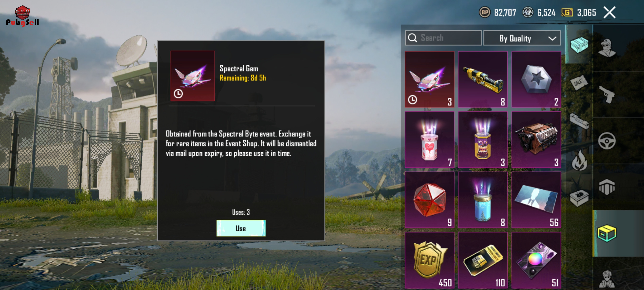
Task: Open the pistol weapons category
Action: point(607,94)
